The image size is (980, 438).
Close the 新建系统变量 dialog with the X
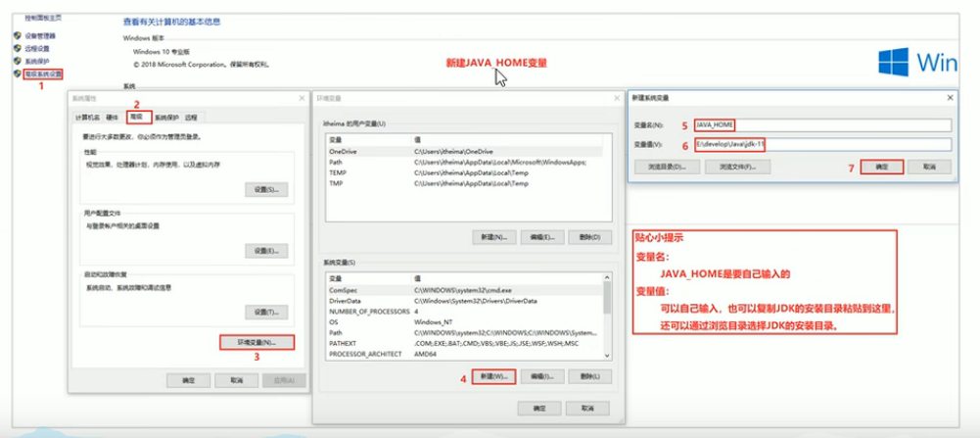(x=950, y=98)
